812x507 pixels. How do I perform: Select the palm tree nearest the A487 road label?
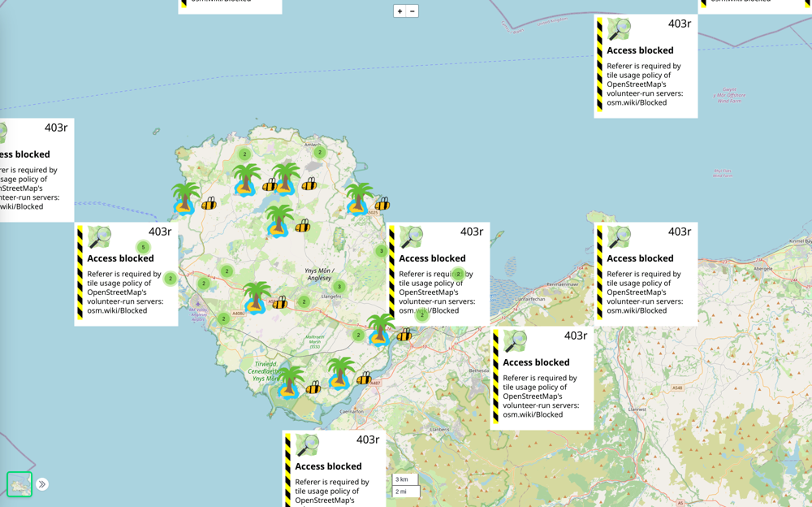click(340, 373)
